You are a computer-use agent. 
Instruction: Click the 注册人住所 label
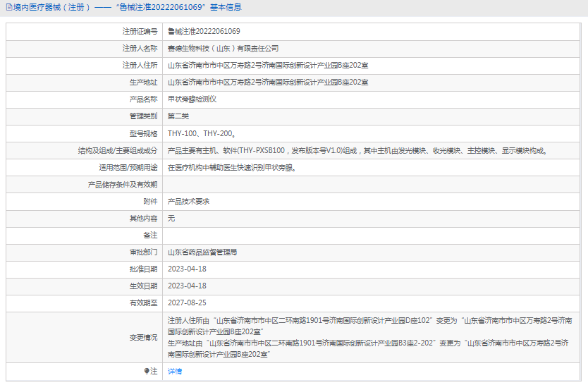point(140,66)
